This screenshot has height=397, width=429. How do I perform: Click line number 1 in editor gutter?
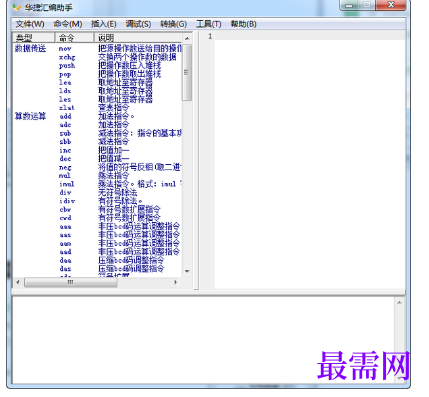[210, 36]
